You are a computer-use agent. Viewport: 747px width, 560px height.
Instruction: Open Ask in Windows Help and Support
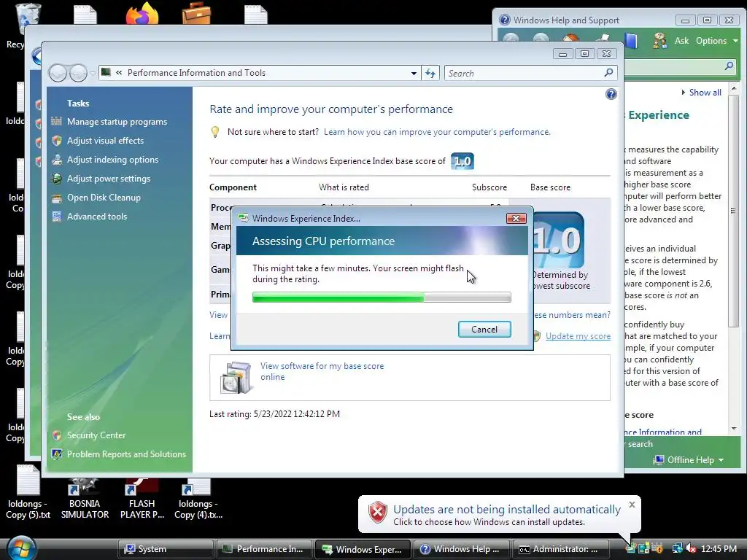681,41
